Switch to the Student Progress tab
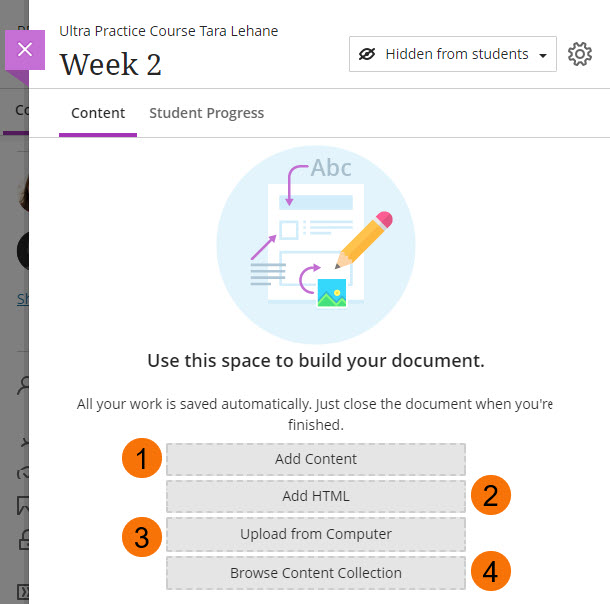 pos(206,113)
